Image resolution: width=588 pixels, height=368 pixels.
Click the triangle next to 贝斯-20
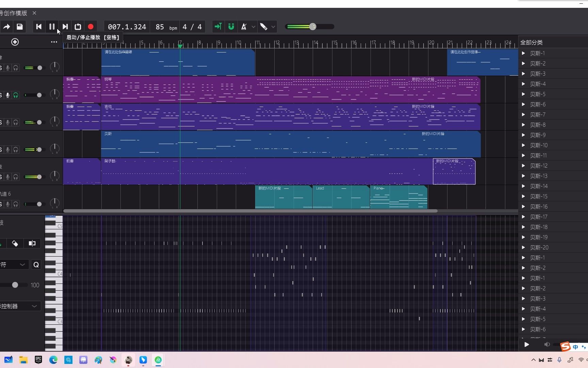pyautogui.click(x=523, y=247)
